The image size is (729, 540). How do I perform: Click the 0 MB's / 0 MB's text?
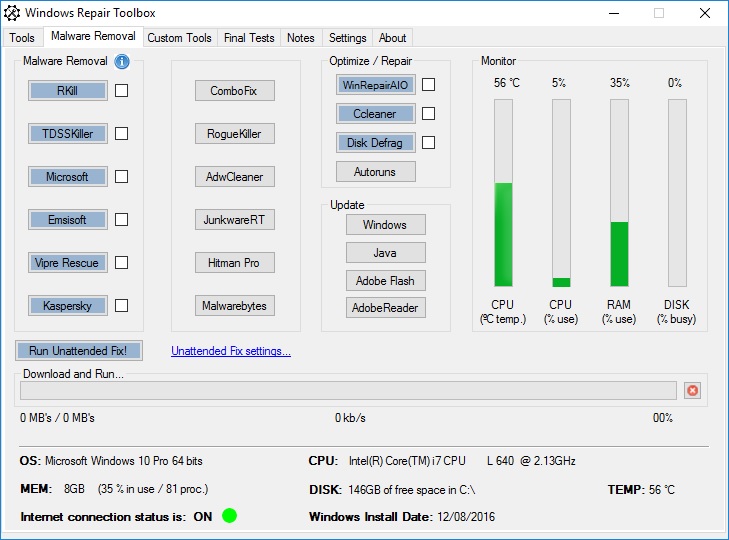57,418
